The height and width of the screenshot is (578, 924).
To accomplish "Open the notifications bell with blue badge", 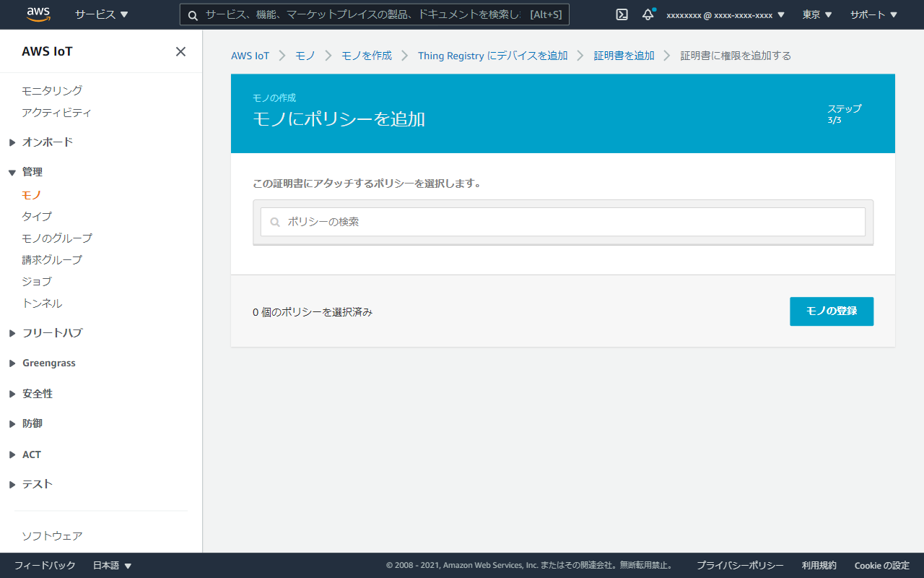I will (x=647, y=14).
